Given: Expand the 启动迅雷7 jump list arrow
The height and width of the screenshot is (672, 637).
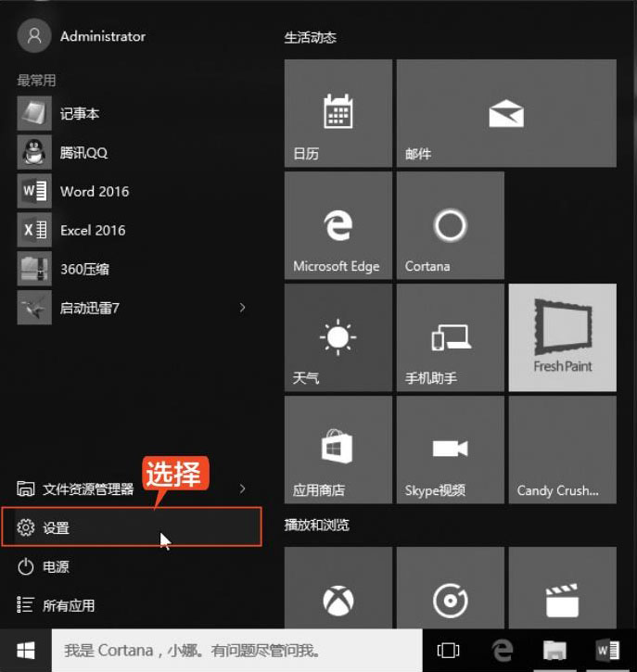Looking at the screenshot, I should [x=243, y=308].
